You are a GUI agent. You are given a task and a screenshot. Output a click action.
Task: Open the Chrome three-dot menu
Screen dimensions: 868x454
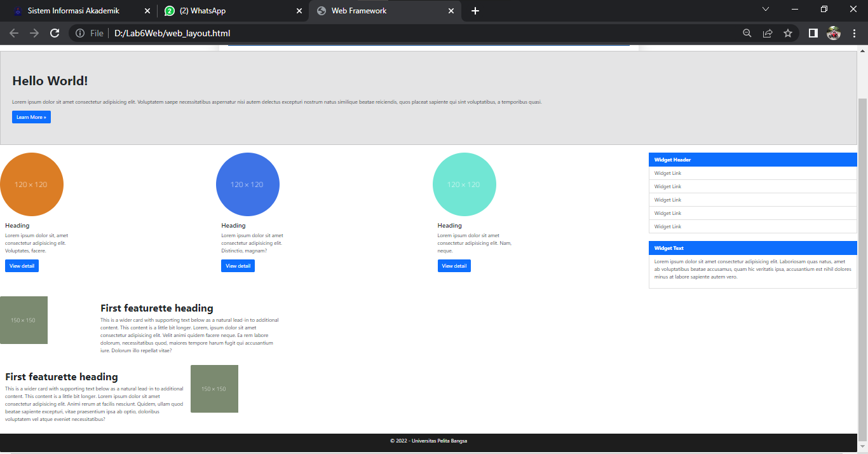[x=854, y=33]
